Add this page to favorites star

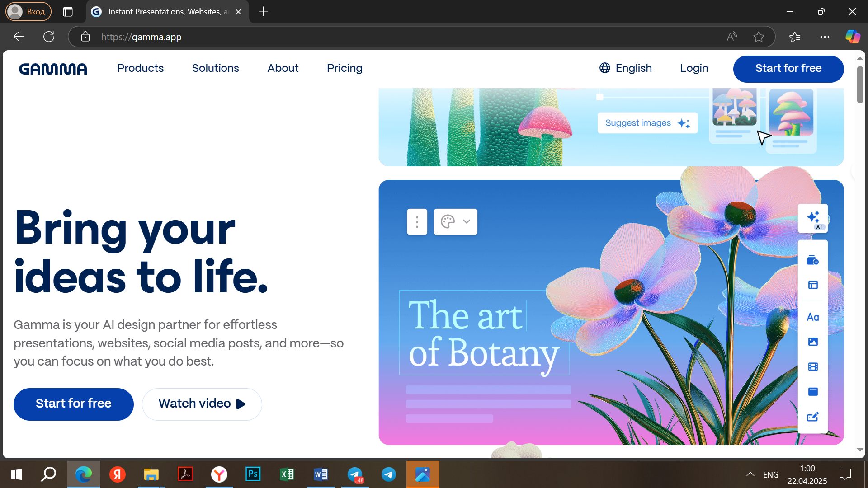click(x=759, y=37)
